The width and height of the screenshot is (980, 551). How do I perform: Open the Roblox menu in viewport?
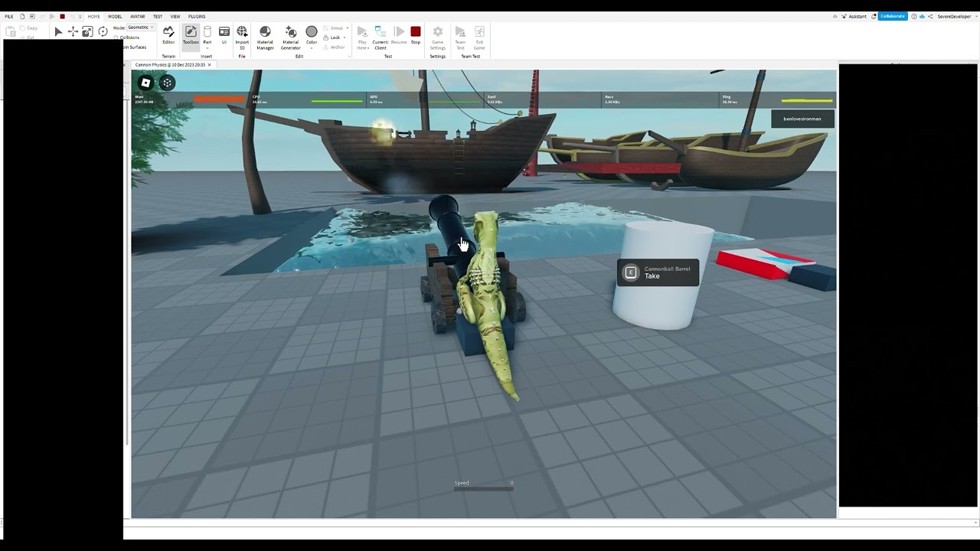(x=145, y=83)
